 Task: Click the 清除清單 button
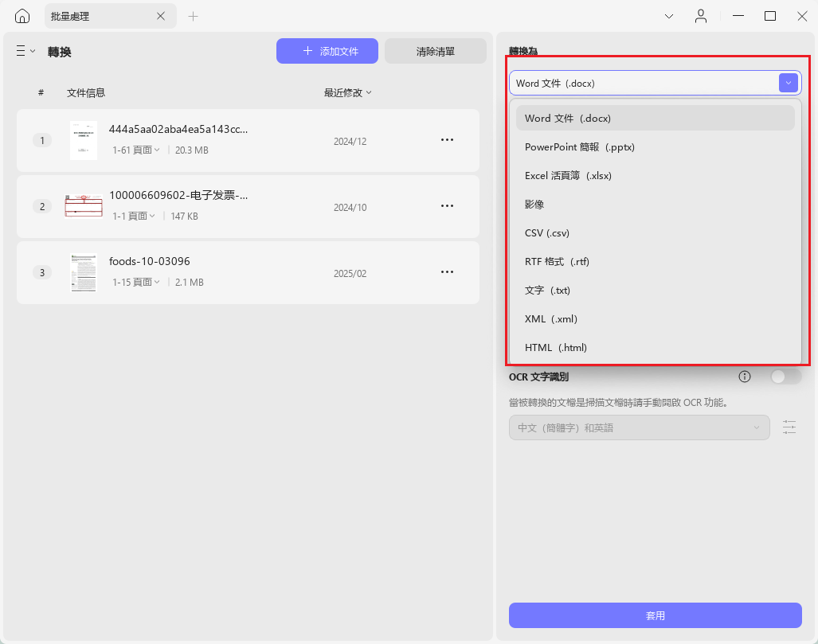click(x=436, y=51)
